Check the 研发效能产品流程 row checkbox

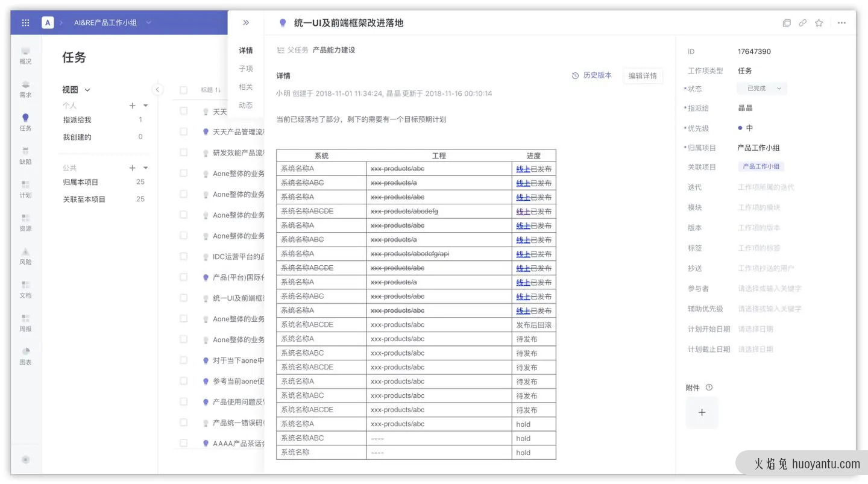click(x=184, y=152)
